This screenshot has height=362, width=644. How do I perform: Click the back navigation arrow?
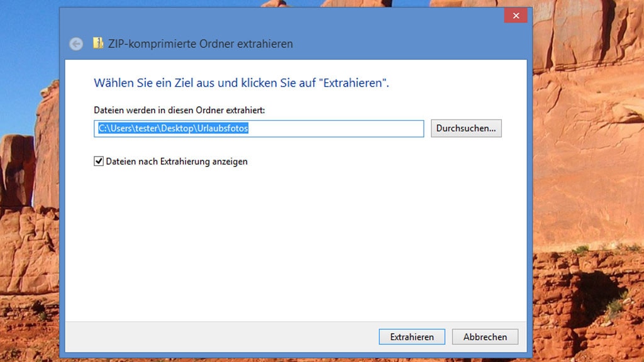click(75, 43)
